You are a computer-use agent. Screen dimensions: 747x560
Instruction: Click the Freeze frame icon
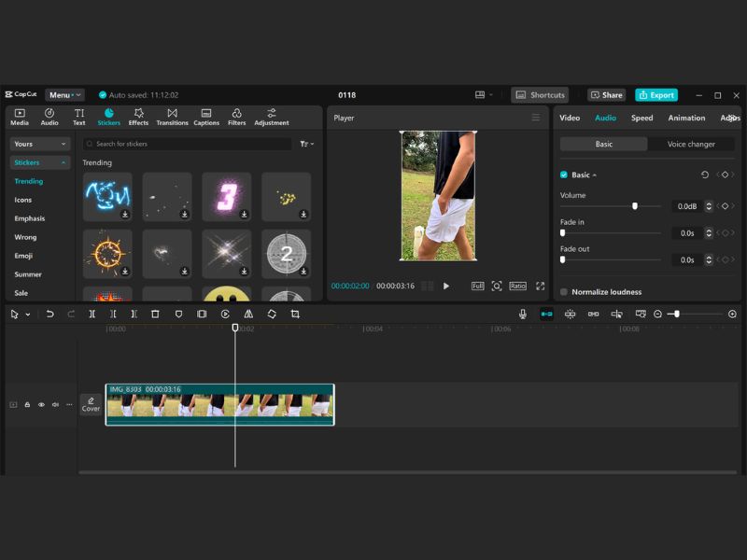(x=202, y=315)
